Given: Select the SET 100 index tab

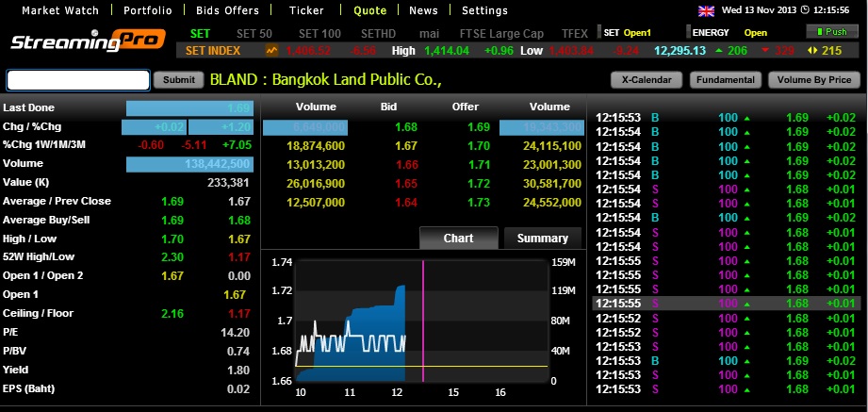Looking at the screenshot, I should (x=319, y=34).
